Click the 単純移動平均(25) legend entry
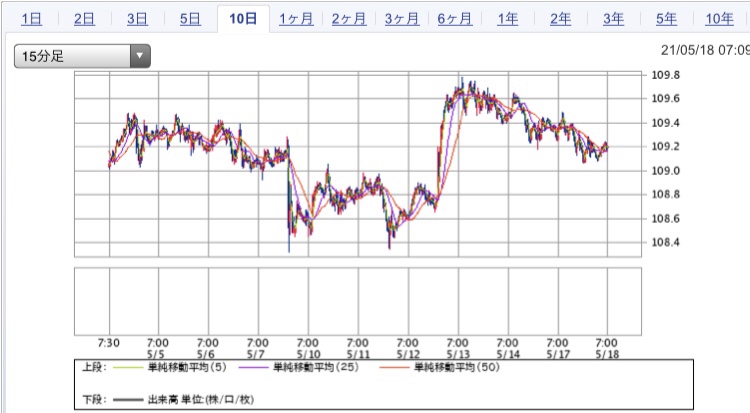Screen dimensions: 750x413 tap(316, 368)
